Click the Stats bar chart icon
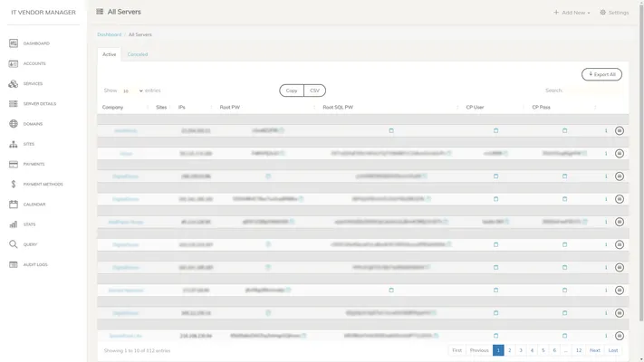 coord(14,224)
